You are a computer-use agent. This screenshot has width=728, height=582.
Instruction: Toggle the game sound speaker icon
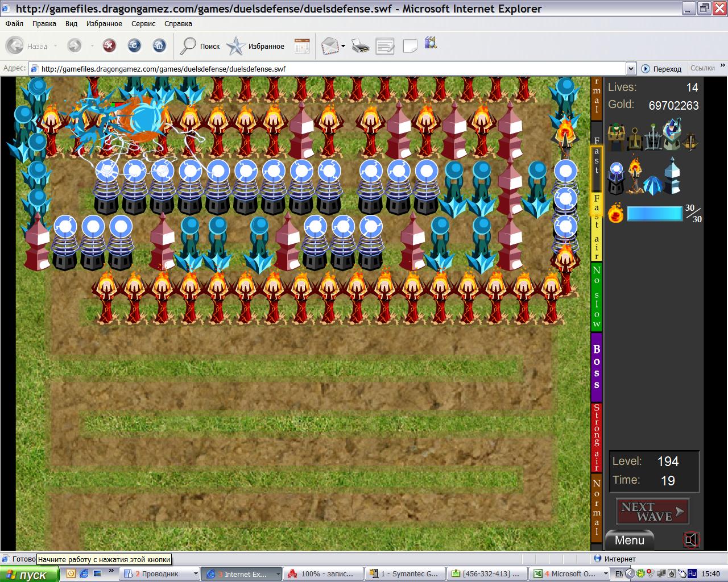coord(691,539)
